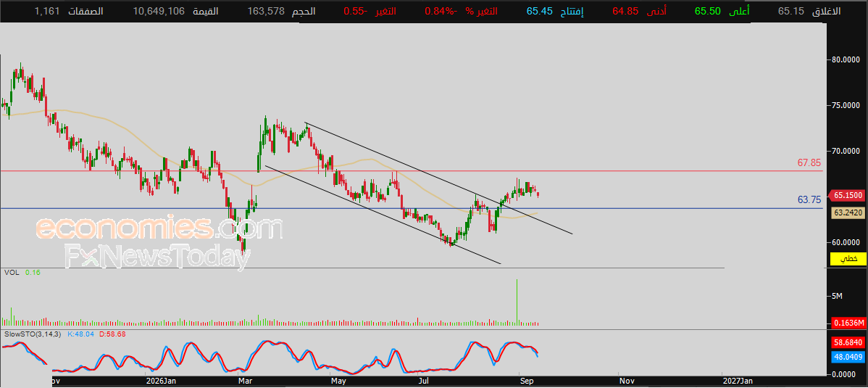Click the الصفقات label
Image resolution: width=868 pixels, height=388 pixels.
(x=85, y=11)
